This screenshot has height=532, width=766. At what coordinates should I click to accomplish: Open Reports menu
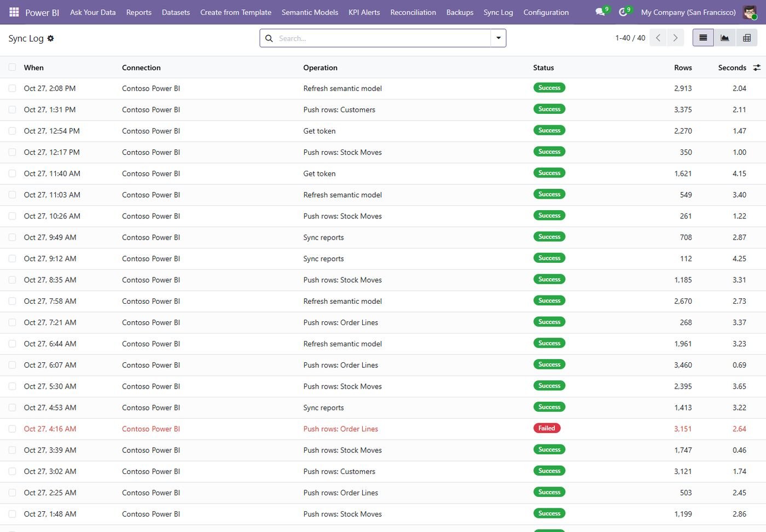pyautogui.click(x=139, y=12)
